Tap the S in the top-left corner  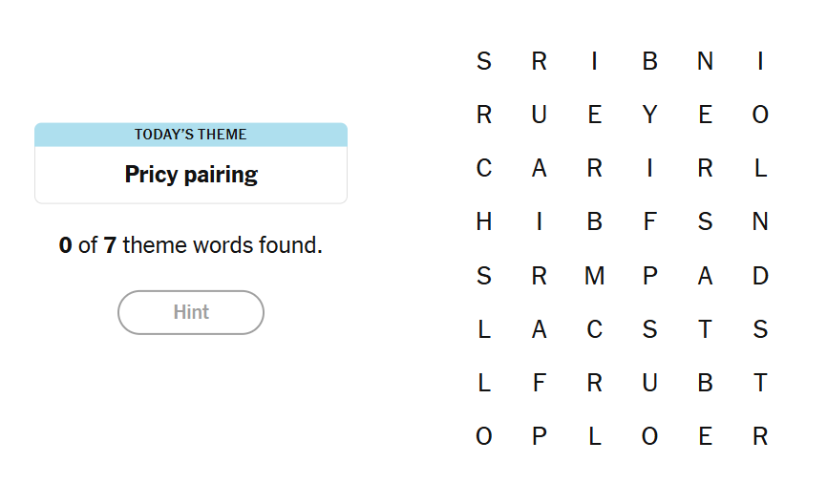(484, 62)
